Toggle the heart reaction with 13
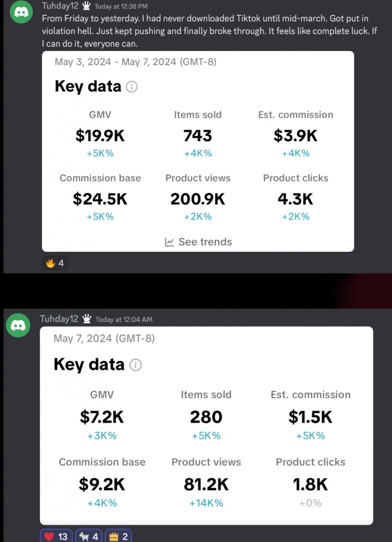Screen dimensions: 392x542 56,536
